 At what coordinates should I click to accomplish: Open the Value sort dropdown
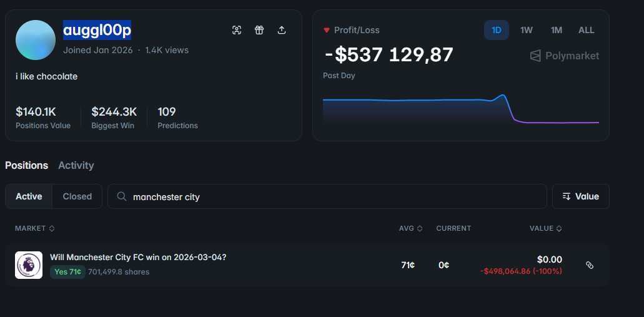[x=581, y=196]
